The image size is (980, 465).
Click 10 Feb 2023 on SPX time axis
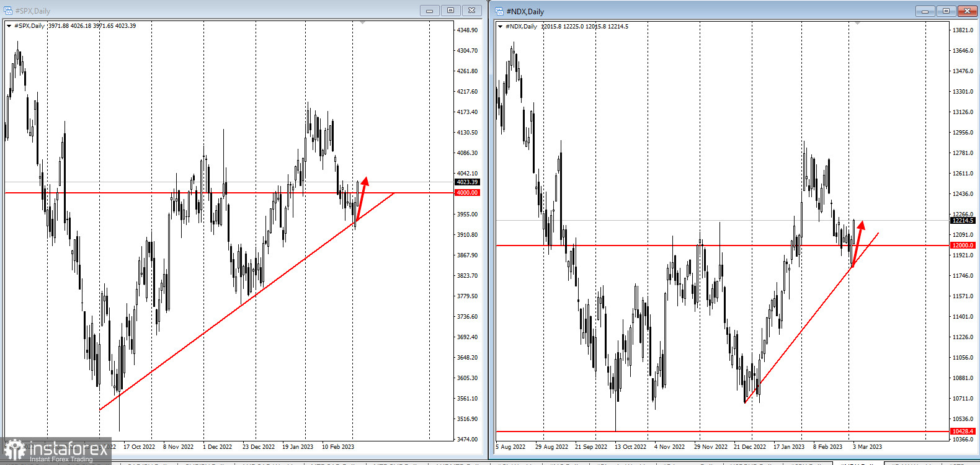pos(337,447)
